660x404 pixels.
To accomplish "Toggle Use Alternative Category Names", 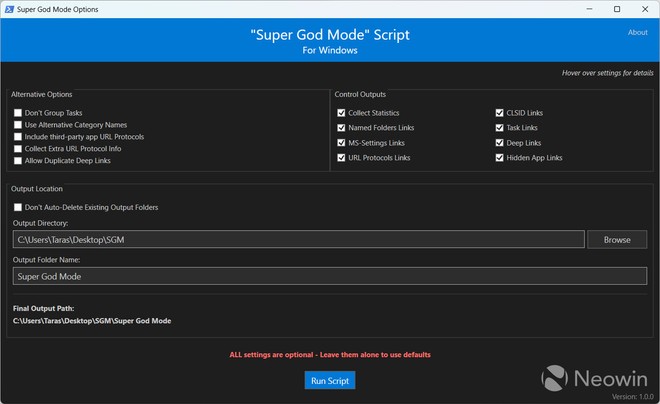I will [x=18, y=125].
